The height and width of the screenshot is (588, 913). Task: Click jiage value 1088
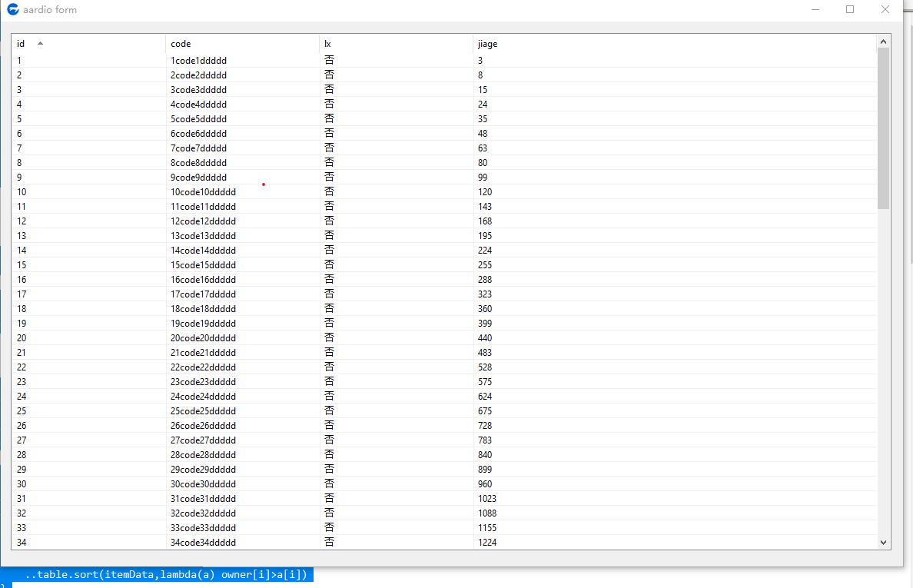(x=487, y=513)
